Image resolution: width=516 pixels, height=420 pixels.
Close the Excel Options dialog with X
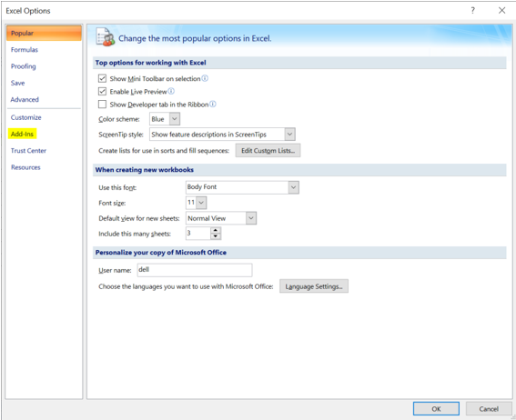(x=501, y=11)
